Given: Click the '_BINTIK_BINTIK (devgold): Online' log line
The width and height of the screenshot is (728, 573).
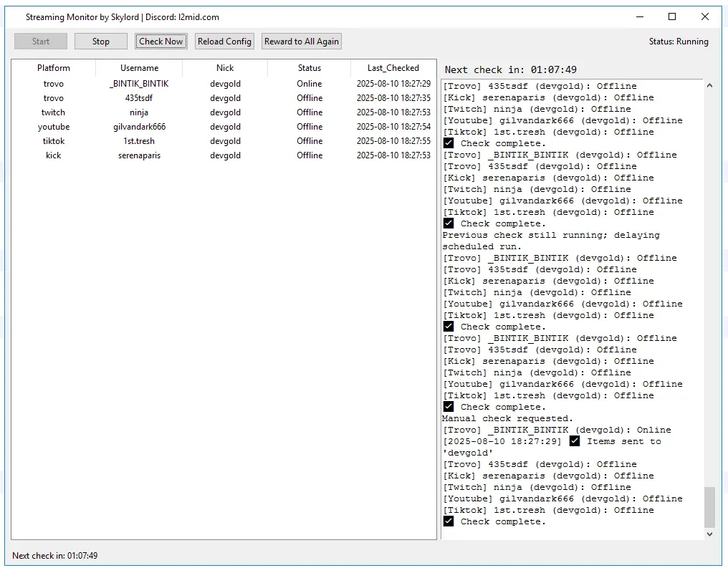Looking at the screenshot, I should (557, 430).
